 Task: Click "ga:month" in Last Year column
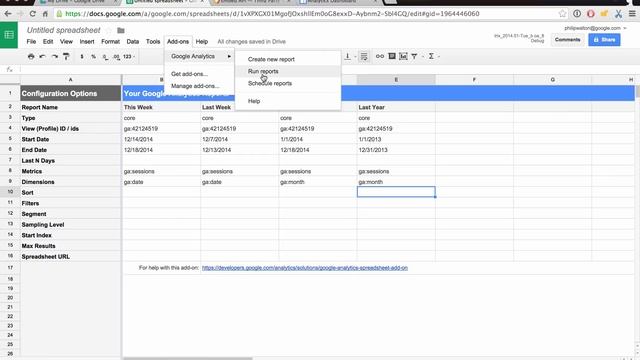point(396,182)
